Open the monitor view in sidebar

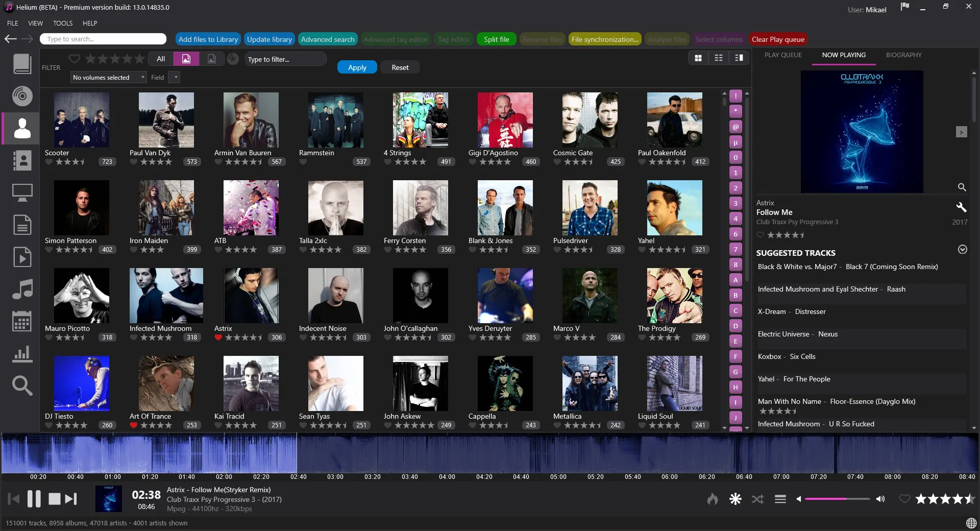(22, 192)
